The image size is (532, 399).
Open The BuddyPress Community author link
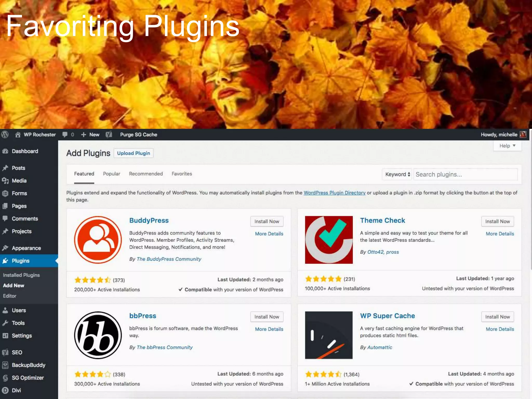169,259
